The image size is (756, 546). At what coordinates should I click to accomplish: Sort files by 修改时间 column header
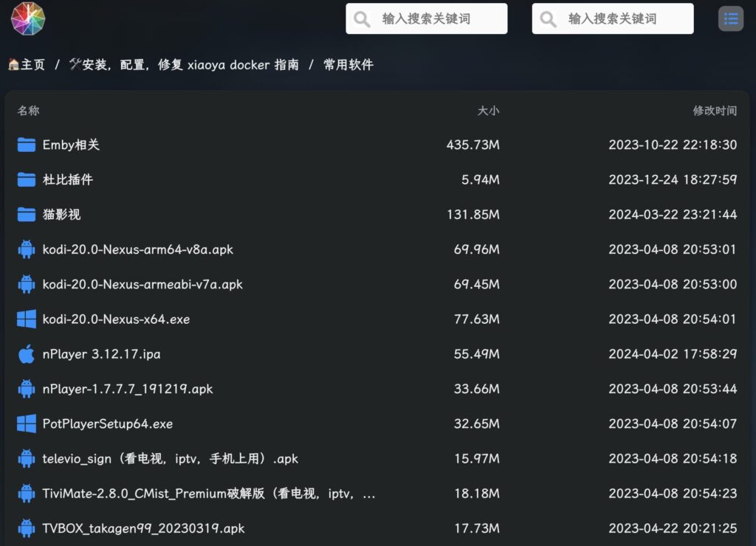coord(714,111)
